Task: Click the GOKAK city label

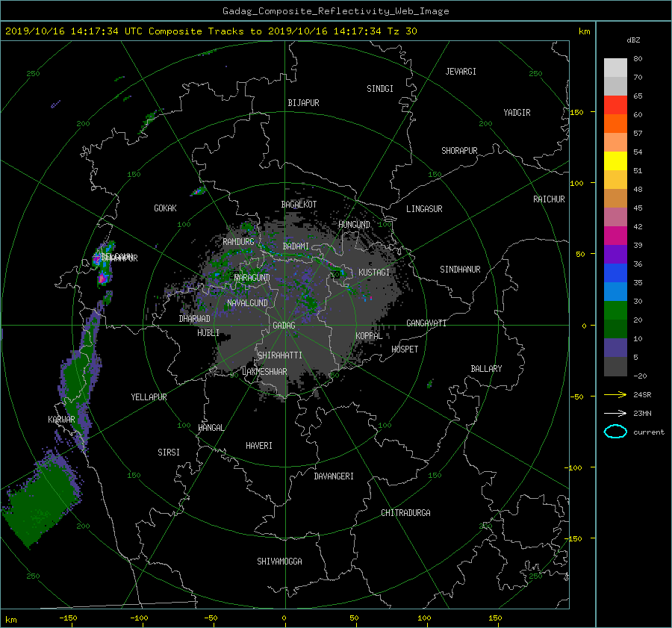Action: pyautogui.click(x=166, y=208)
